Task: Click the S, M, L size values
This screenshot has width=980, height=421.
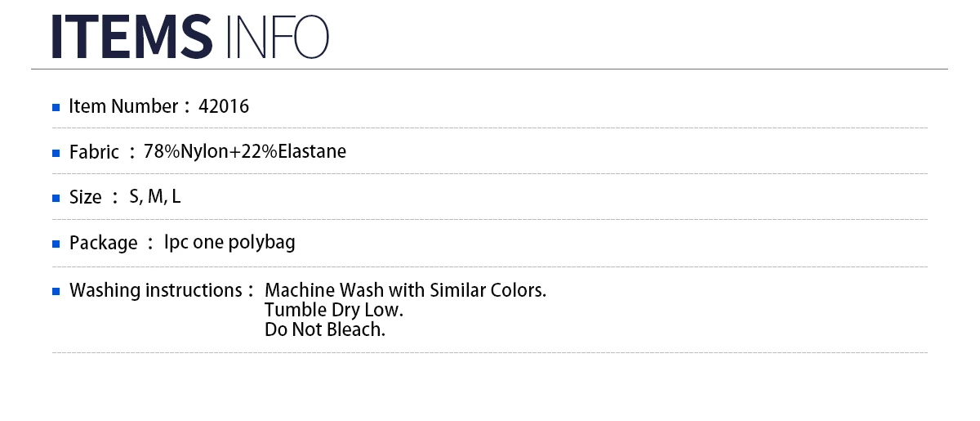Action: [x=155, y=197]
